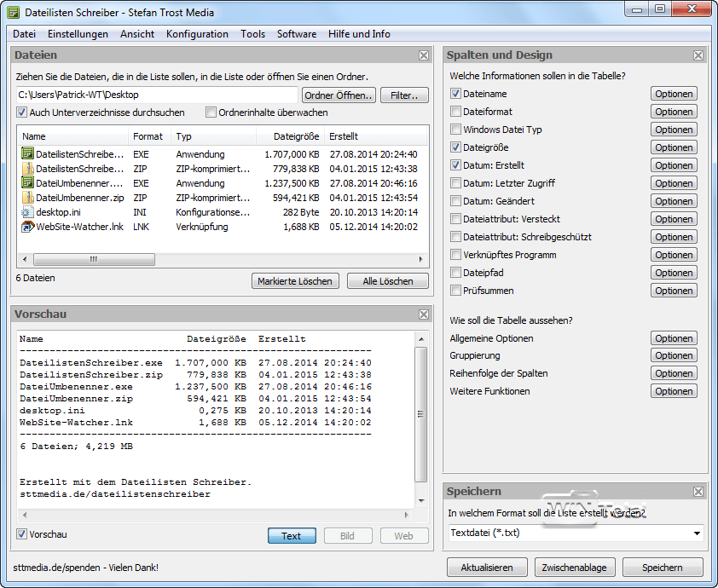Close the Spalten und Design panel
718x588 pixels.
pos(698,55)
